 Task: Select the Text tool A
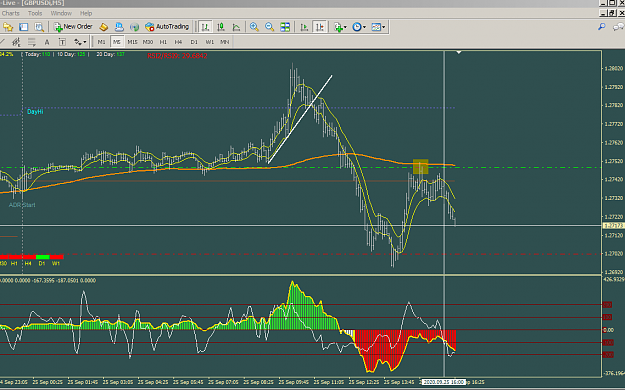47,42
